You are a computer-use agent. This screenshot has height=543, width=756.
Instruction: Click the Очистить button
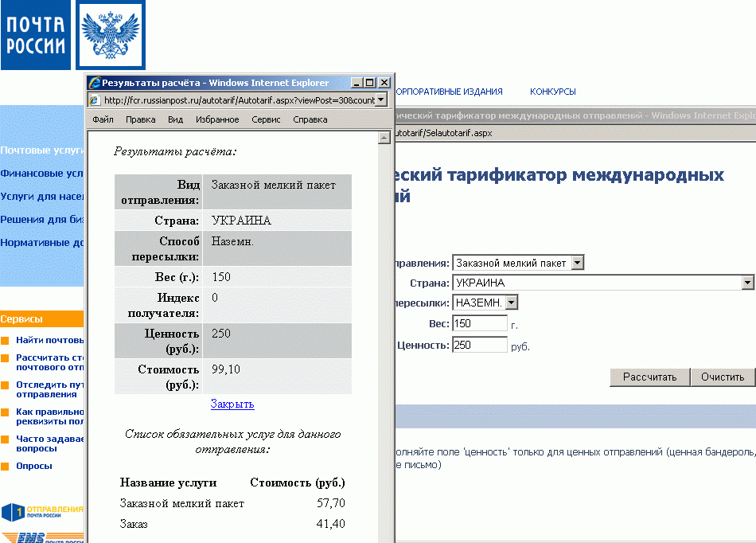click(x=723, y=377)
